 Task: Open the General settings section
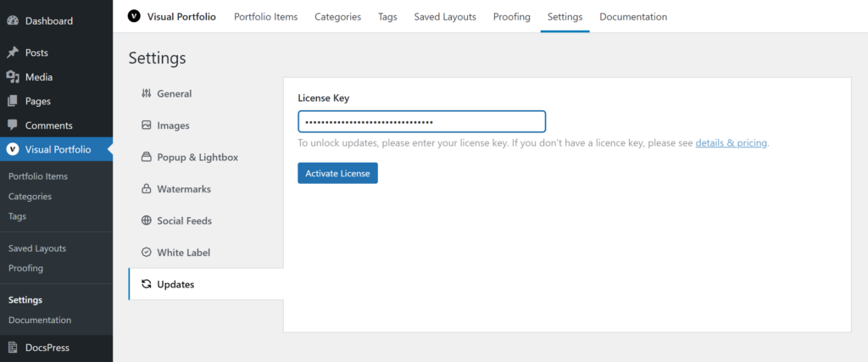coord(174,93)
